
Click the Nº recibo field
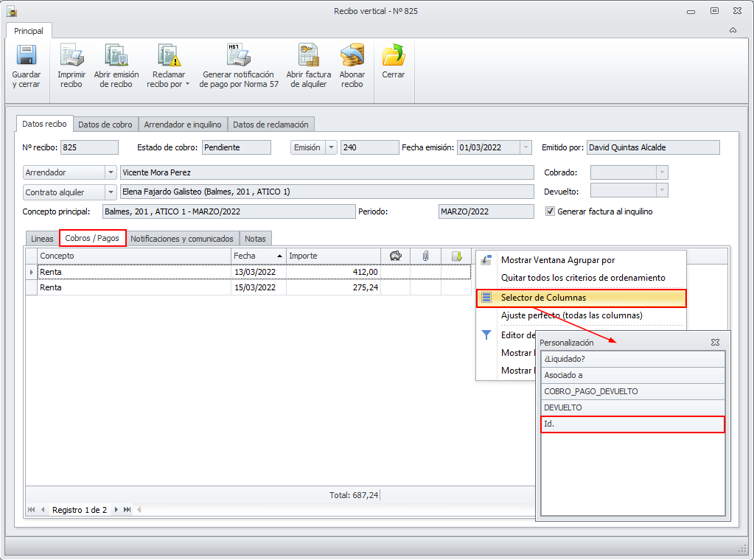88,147
